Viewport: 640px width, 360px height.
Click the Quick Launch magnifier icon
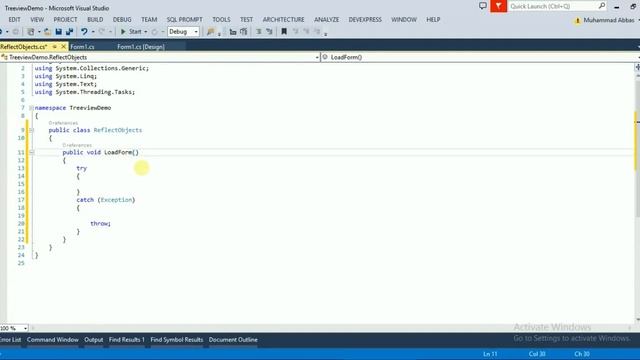click(602, 6)
